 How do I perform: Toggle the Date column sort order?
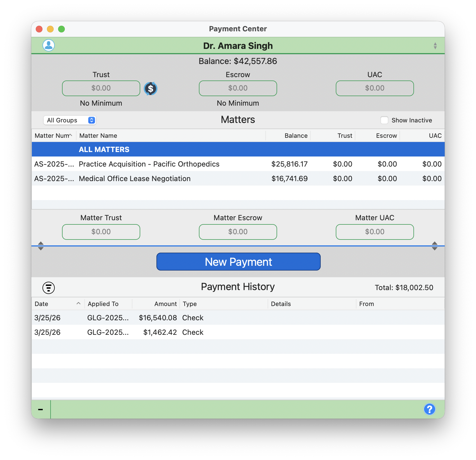[x=78, y=303]
